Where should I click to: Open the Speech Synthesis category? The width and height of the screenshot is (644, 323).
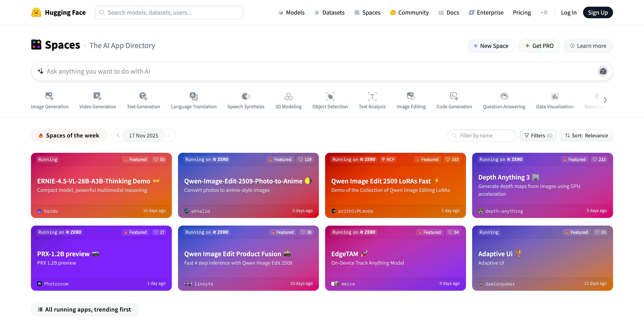click(x=246, y=100)
